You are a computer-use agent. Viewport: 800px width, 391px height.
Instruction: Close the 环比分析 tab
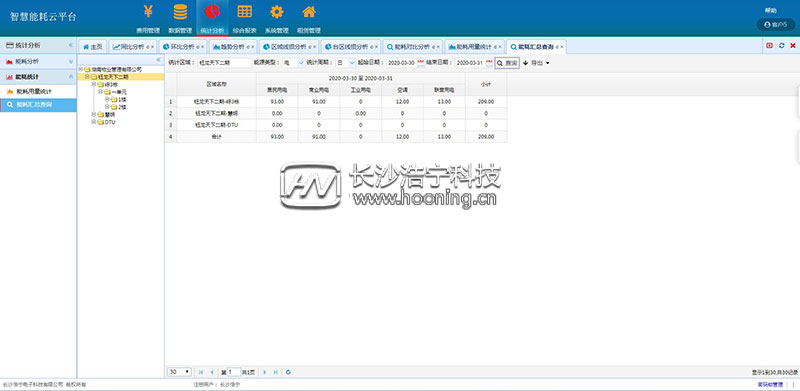click(x=202, y=47)
